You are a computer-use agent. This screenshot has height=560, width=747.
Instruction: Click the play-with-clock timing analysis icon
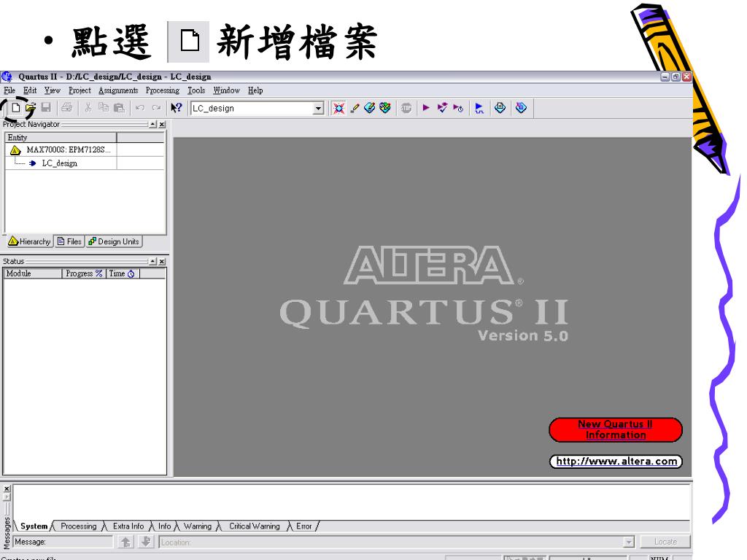pyautogui.click(x=458, y=108)
